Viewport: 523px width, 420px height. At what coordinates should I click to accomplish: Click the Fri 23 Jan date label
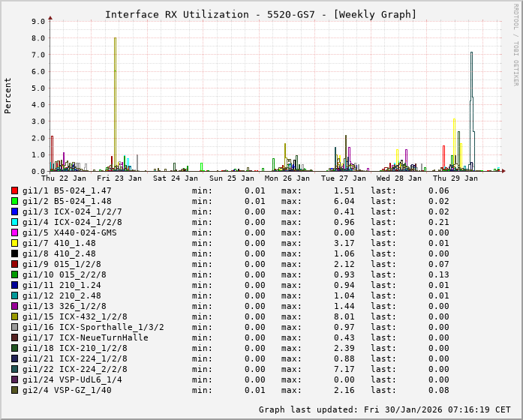(119, 178)
